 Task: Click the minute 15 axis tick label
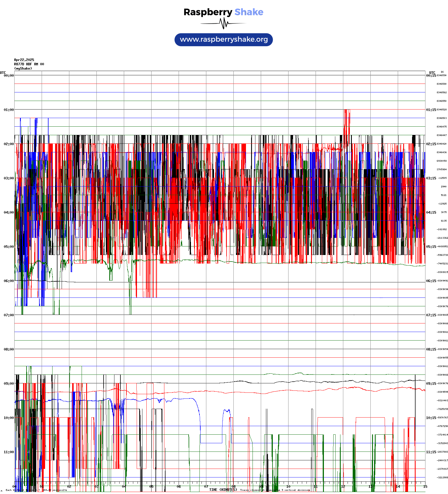[425, 487]
